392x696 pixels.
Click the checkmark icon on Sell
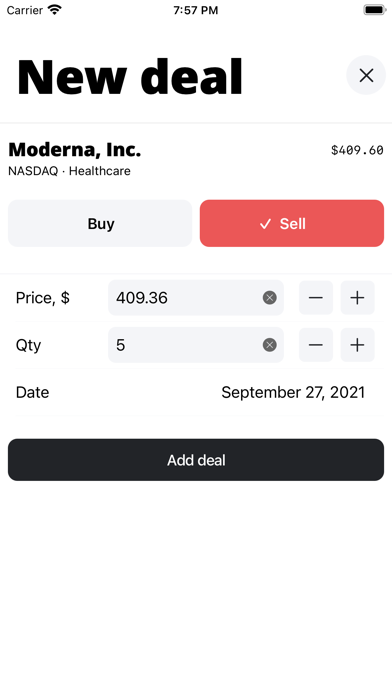[x=265, y=224]
